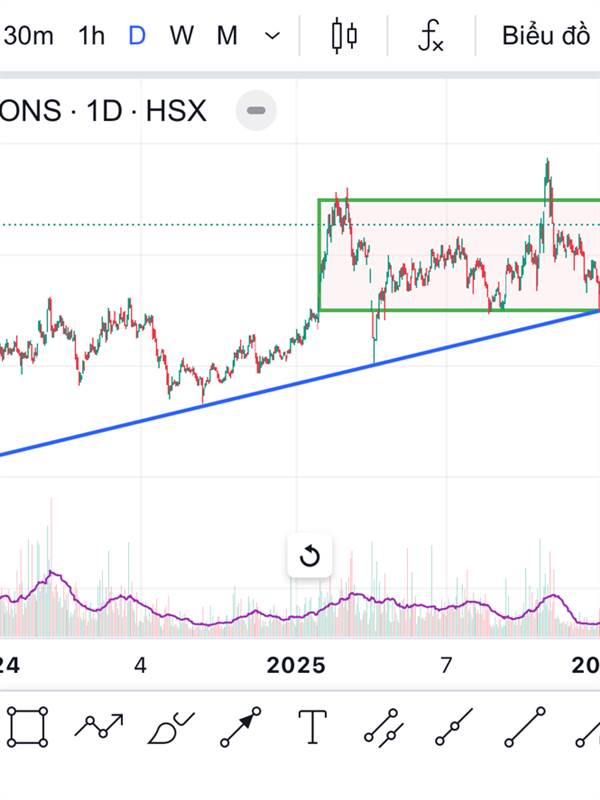Switch to 30m timeframe
This screenshot has width=600, height=800.
click(28, 36)
